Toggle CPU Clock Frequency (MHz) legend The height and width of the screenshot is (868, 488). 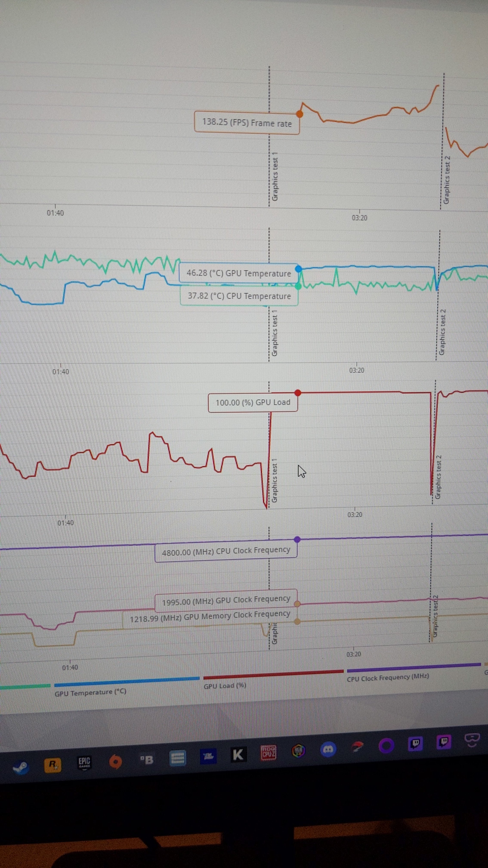[x=388, y=677]
